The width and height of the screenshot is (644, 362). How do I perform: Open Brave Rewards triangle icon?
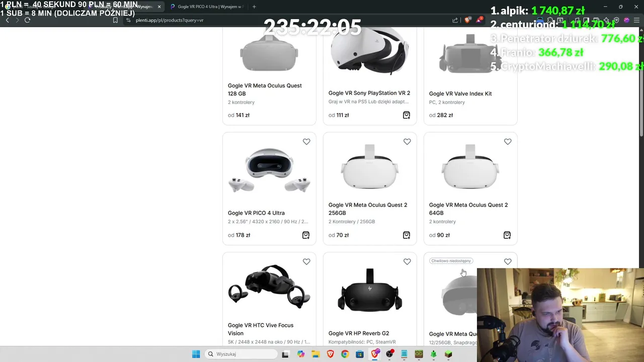pos(479,20)
